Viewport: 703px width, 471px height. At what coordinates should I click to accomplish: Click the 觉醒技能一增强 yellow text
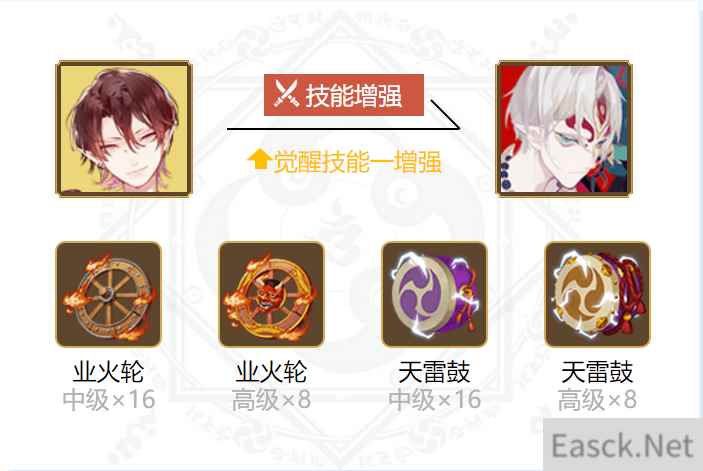pos(357,161)
